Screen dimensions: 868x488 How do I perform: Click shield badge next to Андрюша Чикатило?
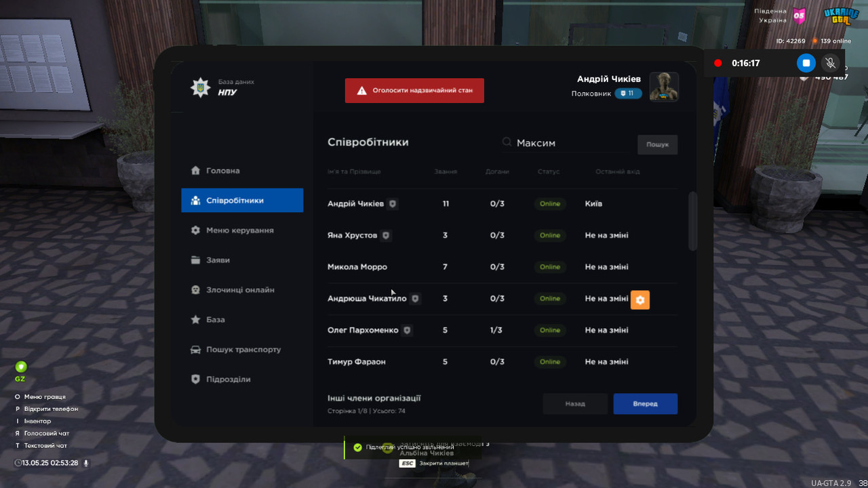tap(415, 299)
